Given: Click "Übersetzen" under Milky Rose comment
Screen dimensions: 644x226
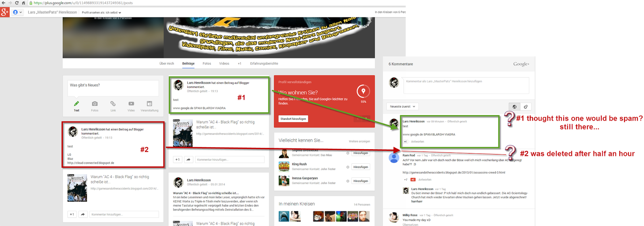Looking at the screenshot, I should (410, 224).
